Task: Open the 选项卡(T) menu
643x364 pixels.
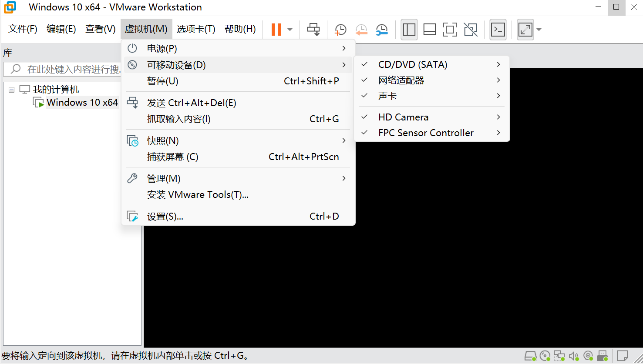Action: click(x=196, y=29)
